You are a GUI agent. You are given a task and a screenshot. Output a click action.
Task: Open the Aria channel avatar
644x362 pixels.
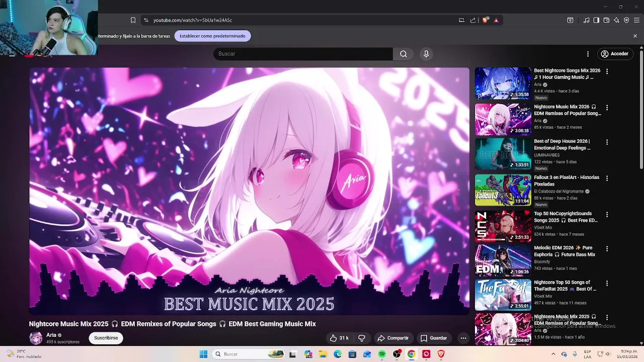(x=36, y=338)
